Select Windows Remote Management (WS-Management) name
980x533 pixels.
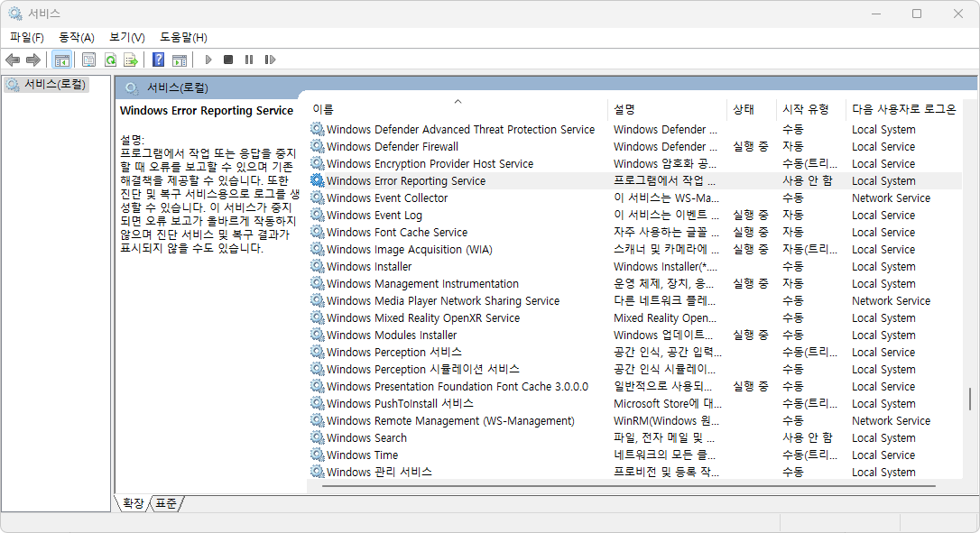point(450,420)
